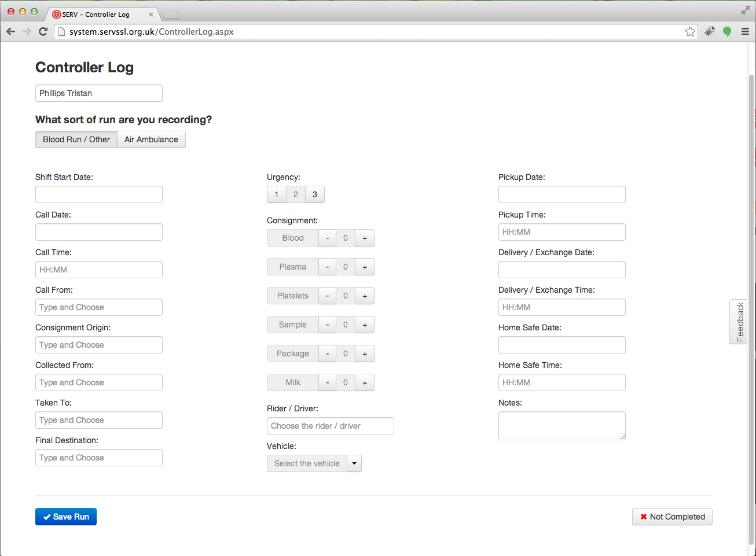Increase Blood count with plus
756x556 pixels.
(x=365, y=238)
